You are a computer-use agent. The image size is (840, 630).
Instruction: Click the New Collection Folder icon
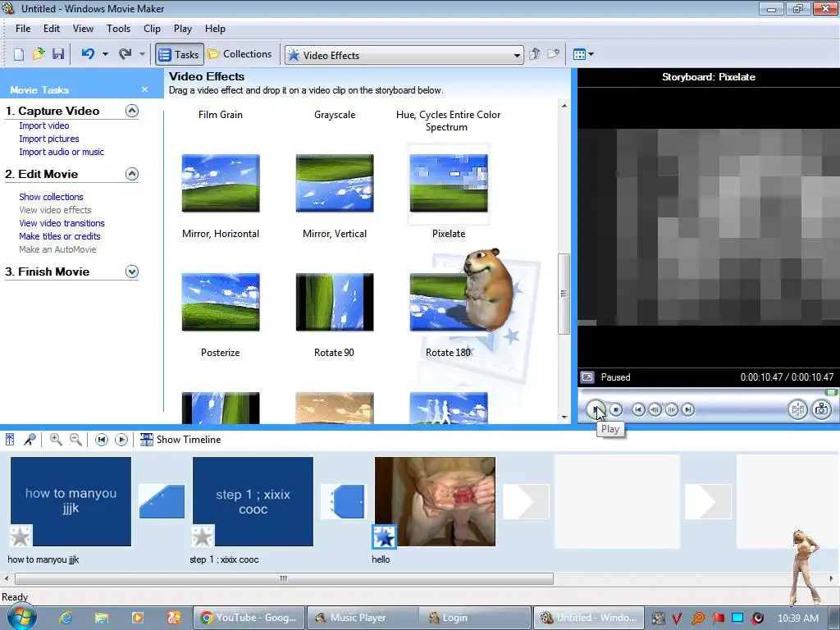coord(553,54)
